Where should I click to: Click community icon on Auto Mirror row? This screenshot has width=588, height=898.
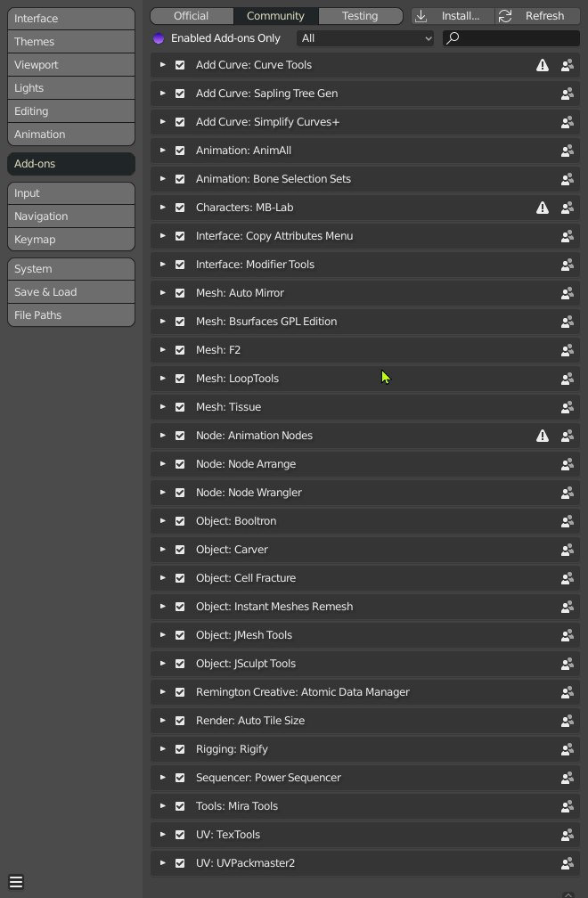(568, 293)
